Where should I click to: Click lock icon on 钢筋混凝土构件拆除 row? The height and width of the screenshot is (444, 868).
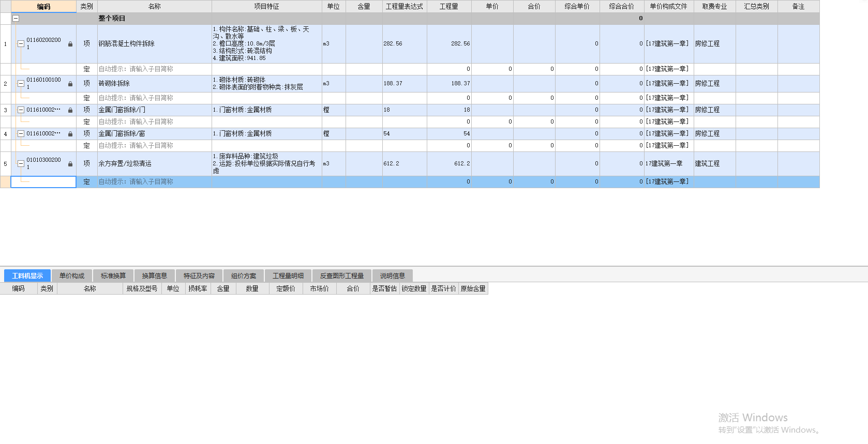click(70, 44)
